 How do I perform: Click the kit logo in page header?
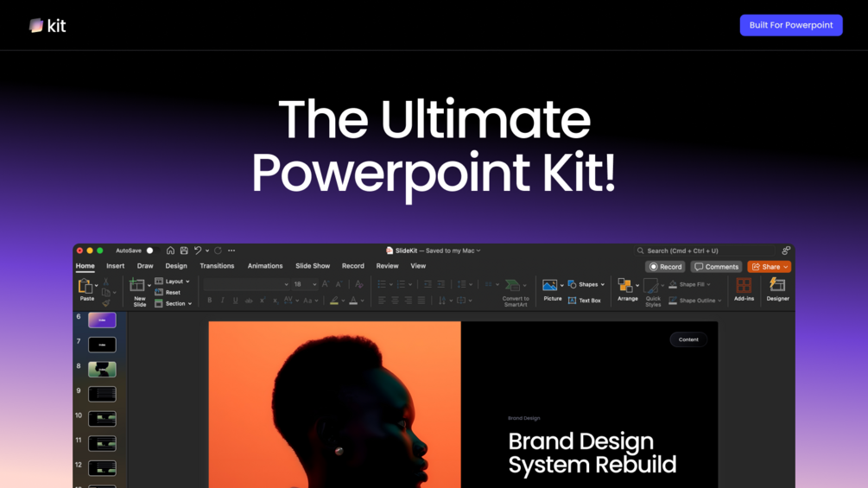tap(48, 25)
